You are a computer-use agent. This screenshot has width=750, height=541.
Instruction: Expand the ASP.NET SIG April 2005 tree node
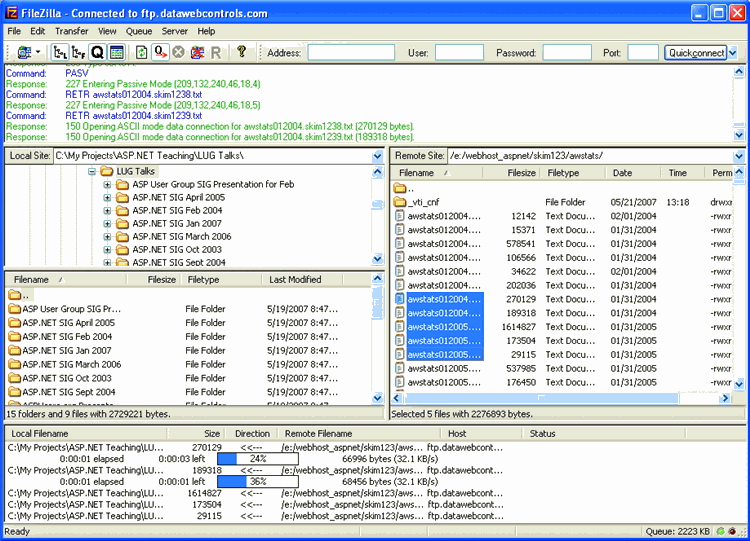[107, 198]
